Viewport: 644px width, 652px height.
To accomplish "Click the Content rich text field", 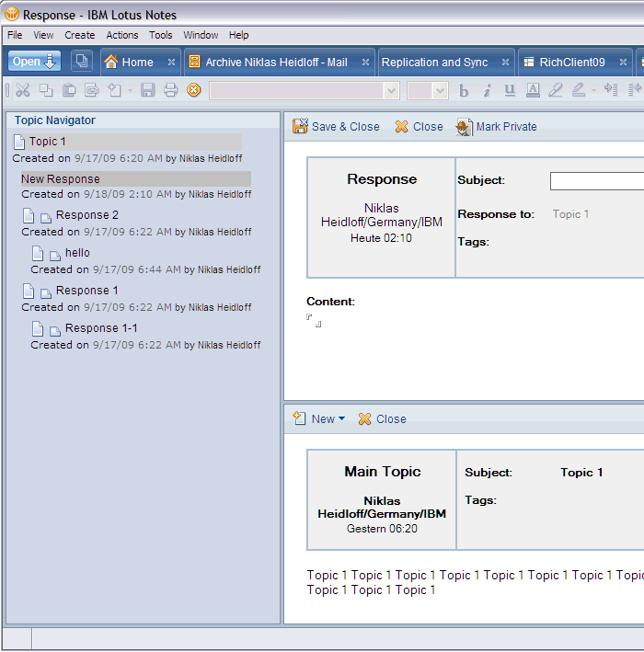I will 314,320.
